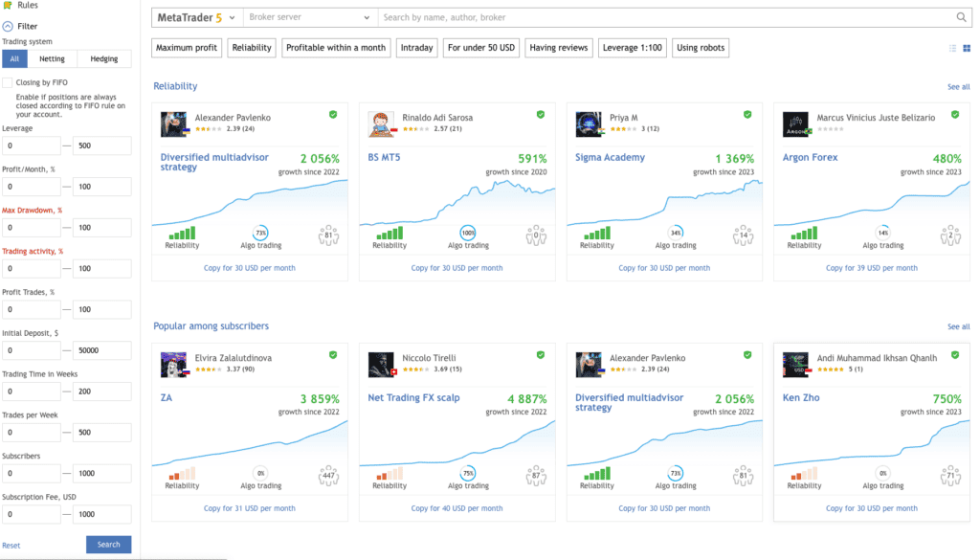Image resolution: width=980 pixels, height=560 pixels.
Task: Click verified shield on Priya M card
Action: (746, 114)
